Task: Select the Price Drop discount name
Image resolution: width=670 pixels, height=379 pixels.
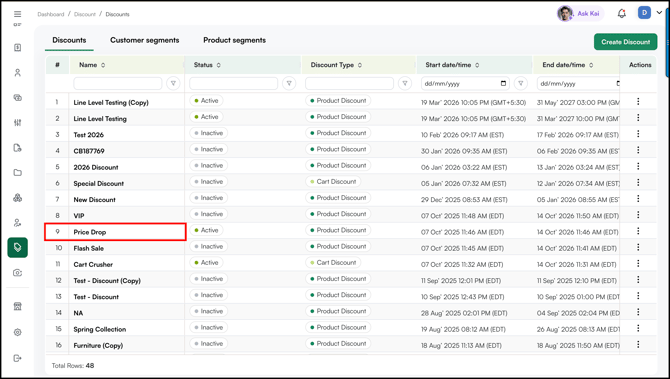Action: [x=90, y=232]
